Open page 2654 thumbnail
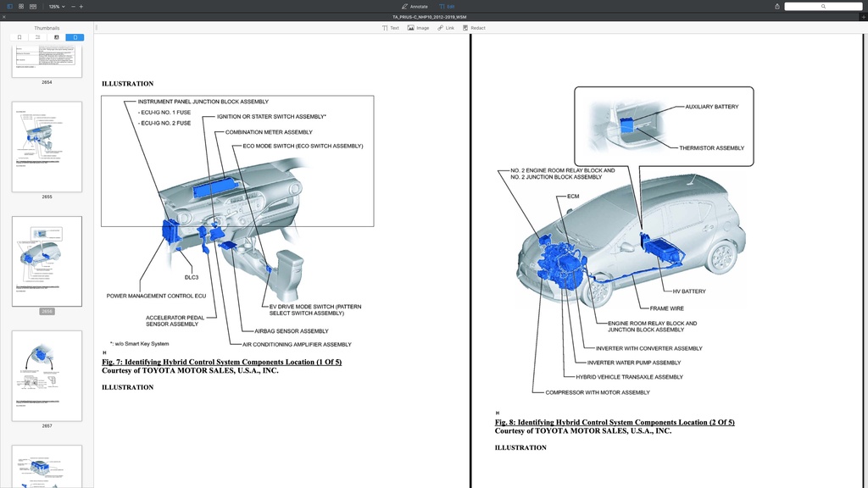The height and width of the screenshot is (488, 868). [x=47, y=61]
